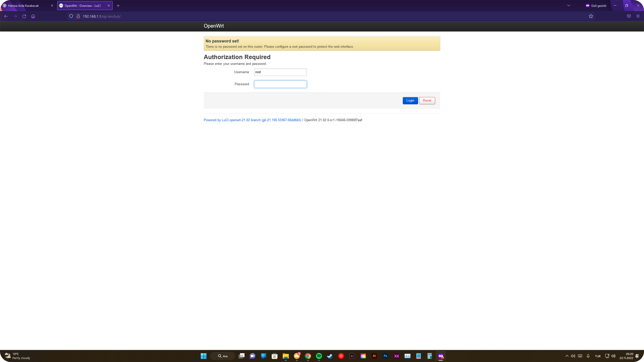This screenshot has height=362, width=644.
Task: Select the Username field containing root
Action: point(280,72)
